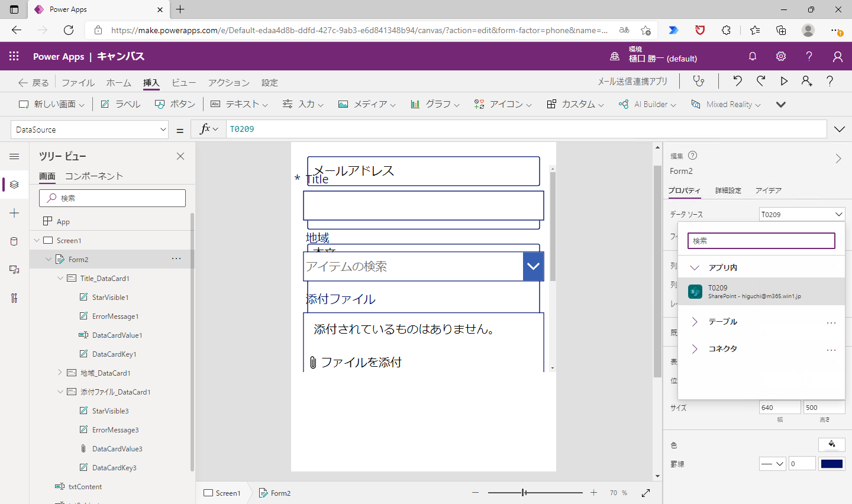Click the notifications bell icon
Viewport: 852px width, 504px height.
click(753, 56)
